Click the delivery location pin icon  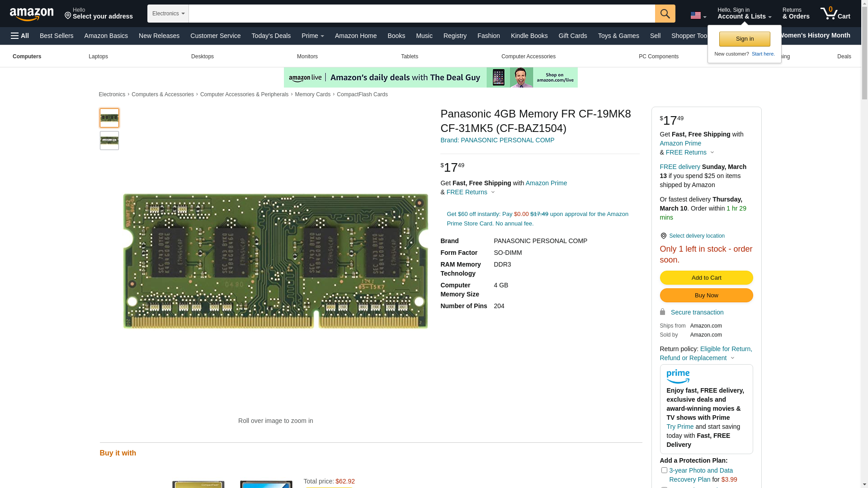(663, 236)
